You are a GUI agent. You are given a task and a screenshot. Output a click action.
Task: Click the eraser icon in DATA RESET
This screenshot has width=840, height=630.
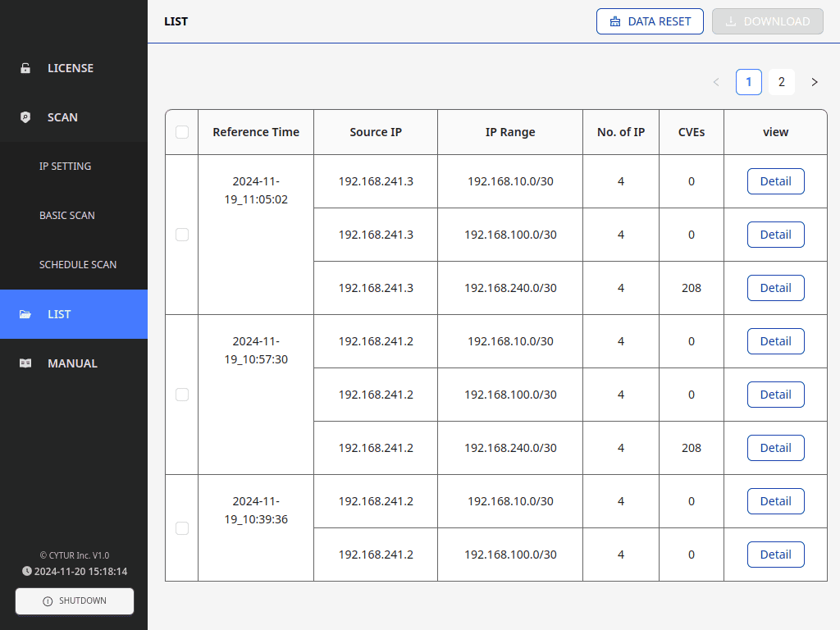click(x=615, y=21)
